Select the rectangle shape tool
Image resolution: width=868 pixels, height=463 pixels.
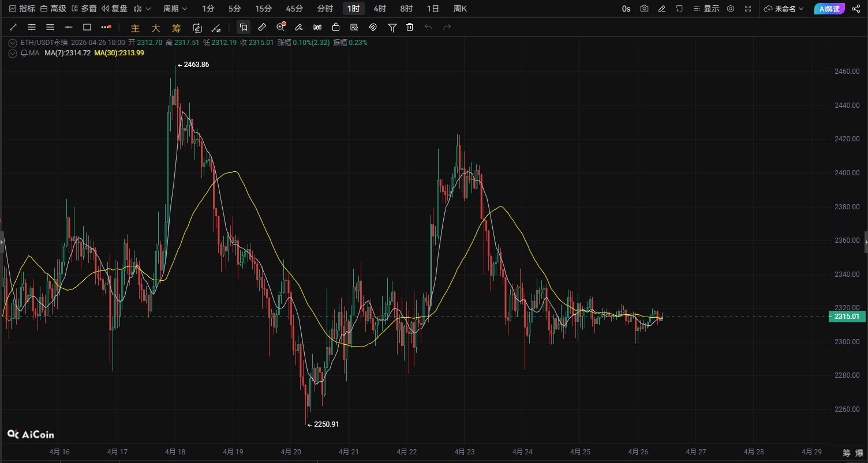[x=87, y=27]
